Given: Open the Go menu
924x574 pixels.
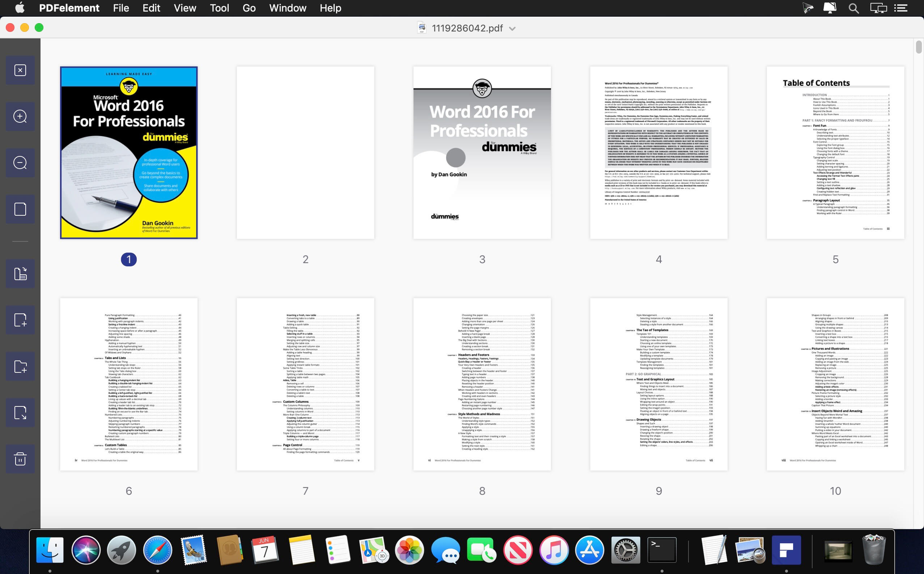Looking at the screenshot, I should [249, 8].
